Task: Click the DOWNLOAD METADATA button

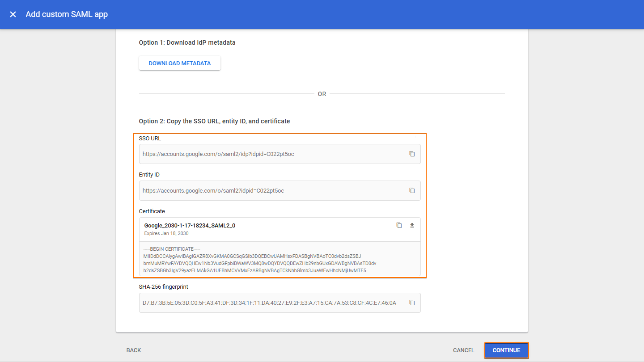Action: pos(179,63)
